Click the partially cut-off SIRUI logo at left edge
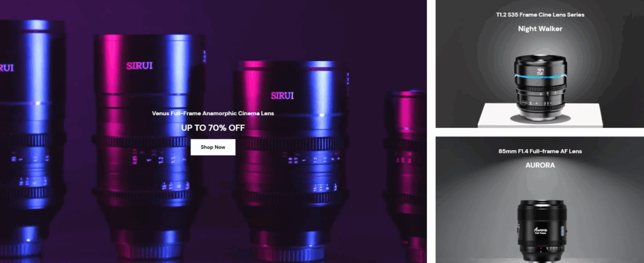Viewport: 644px width, 263px height. click(6, 68)
